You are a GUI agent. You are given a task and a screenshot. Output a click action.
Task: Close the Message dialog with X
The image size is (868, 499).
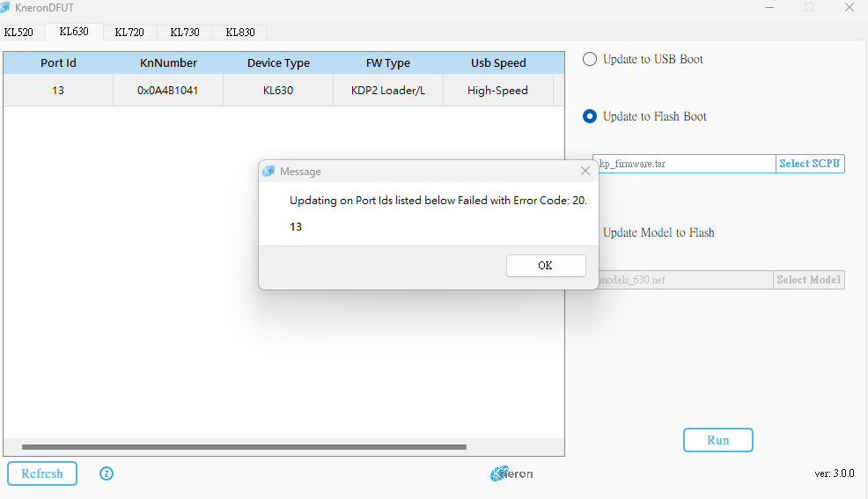pyautogui.click(x=585, y=171)
